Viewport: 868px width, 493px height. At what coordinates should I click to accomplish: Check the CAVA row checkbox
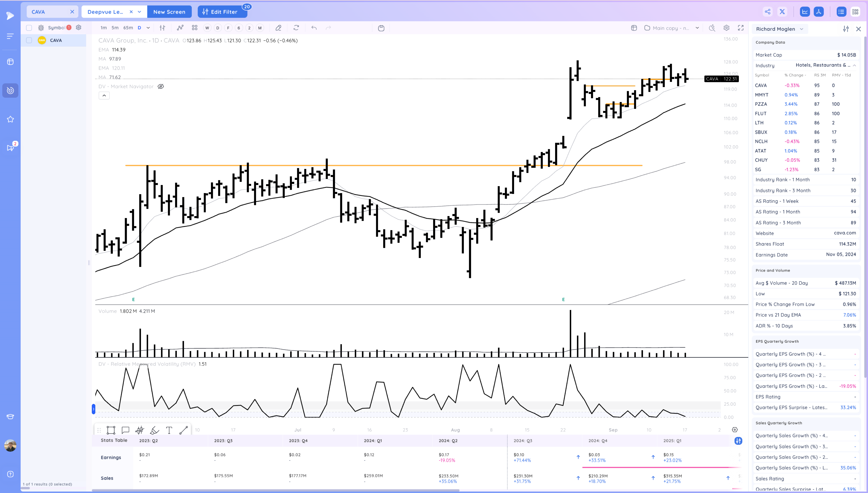click(29, 40)
